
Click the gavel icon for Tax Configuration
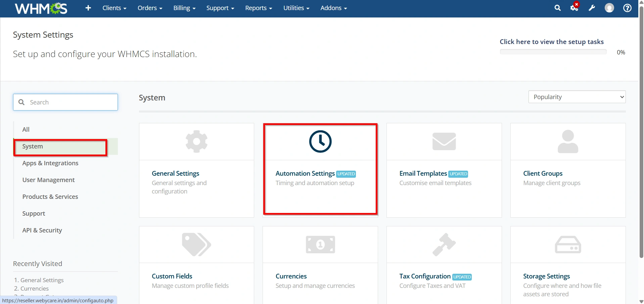click(x=444, y=245)
